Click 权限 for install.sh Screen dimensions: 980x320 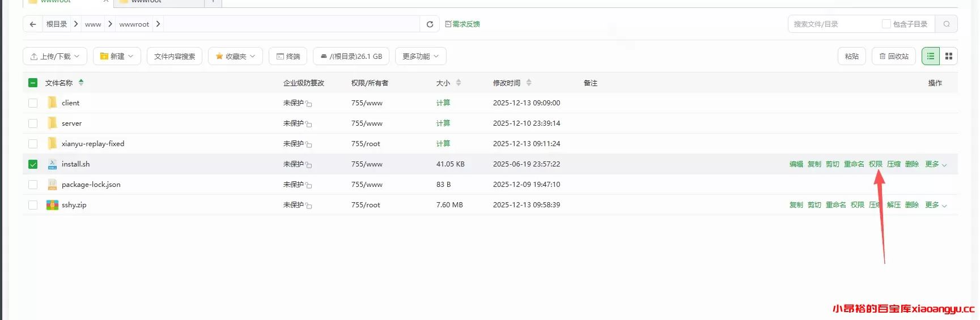[876, 164]
